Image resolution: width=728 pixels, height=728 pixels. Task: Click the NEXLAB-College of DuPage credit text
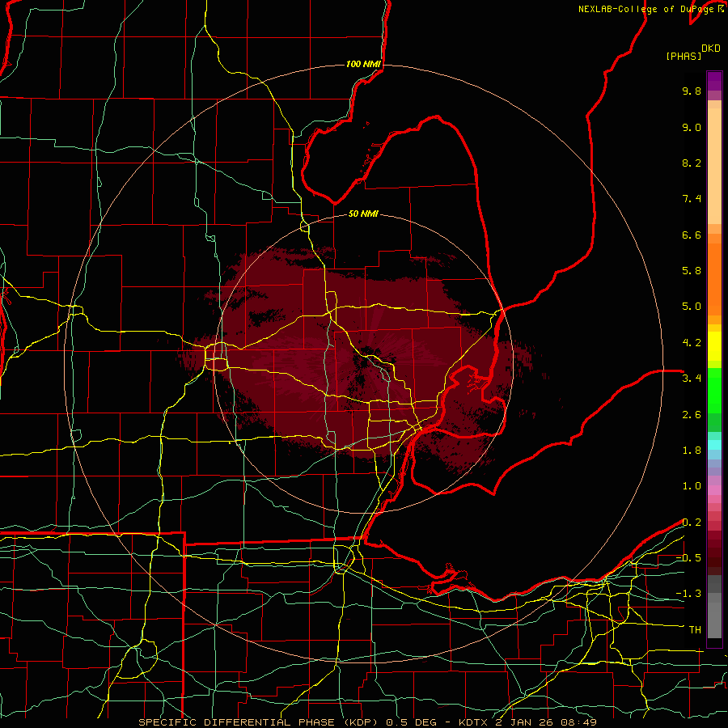tap(645, 9)
